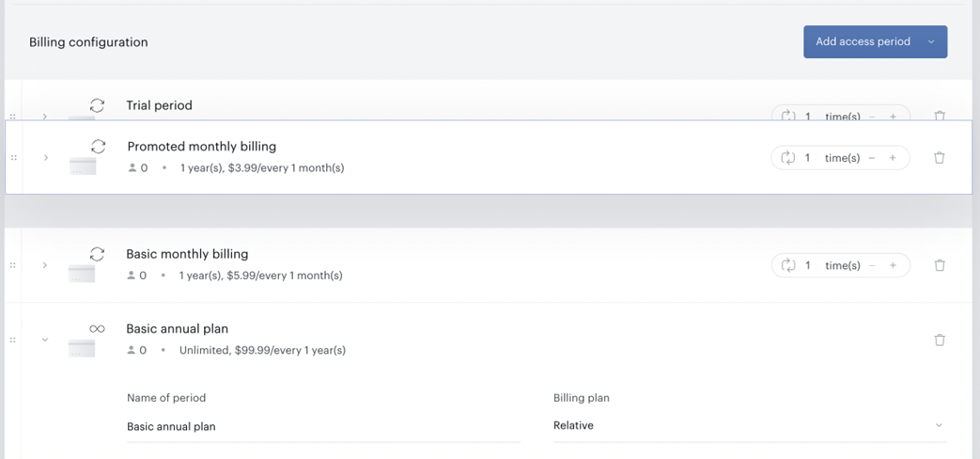Delete the Trial period row
The height and width of the screenshot is (459, 980).
coord(939,116)
